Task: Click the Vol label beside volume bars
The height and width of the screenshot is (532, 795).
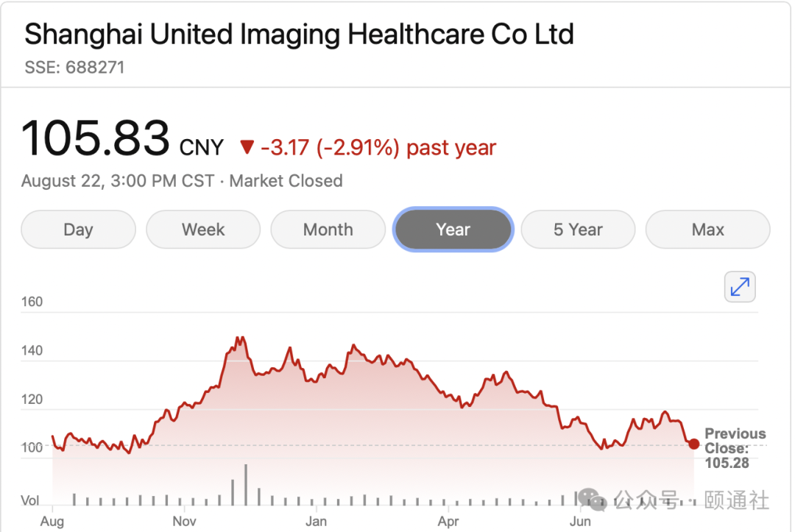Action: click(30, 500)
